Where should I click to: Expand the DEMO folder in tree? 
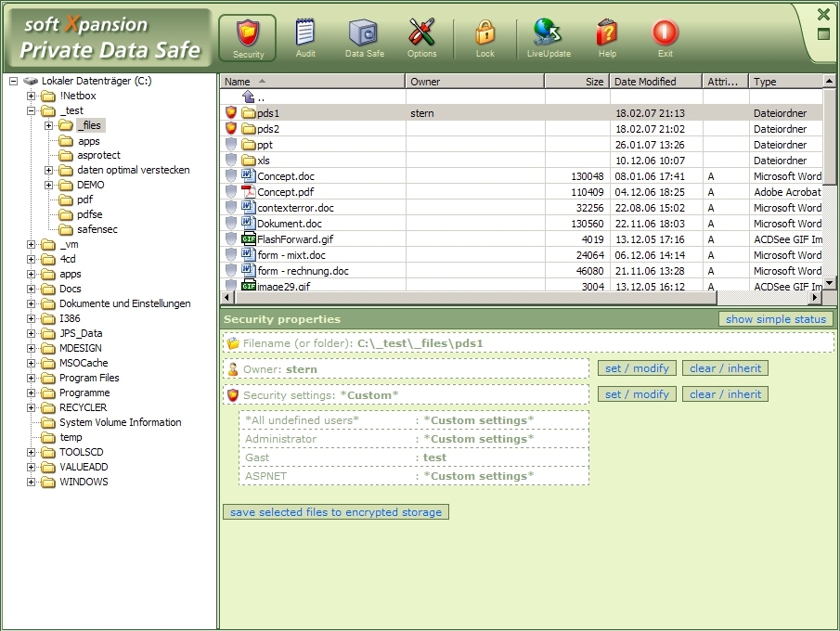(49, 185)
